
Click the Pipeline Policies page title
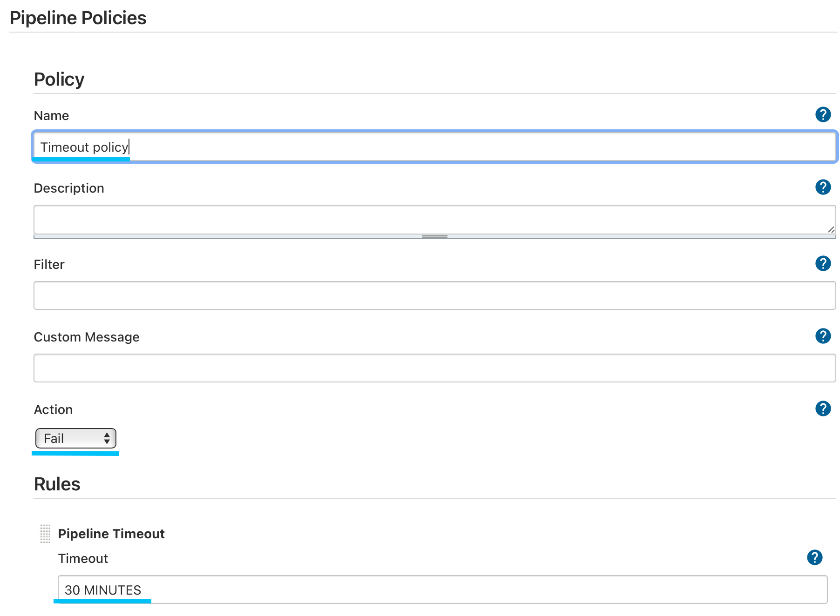[78, 18]
